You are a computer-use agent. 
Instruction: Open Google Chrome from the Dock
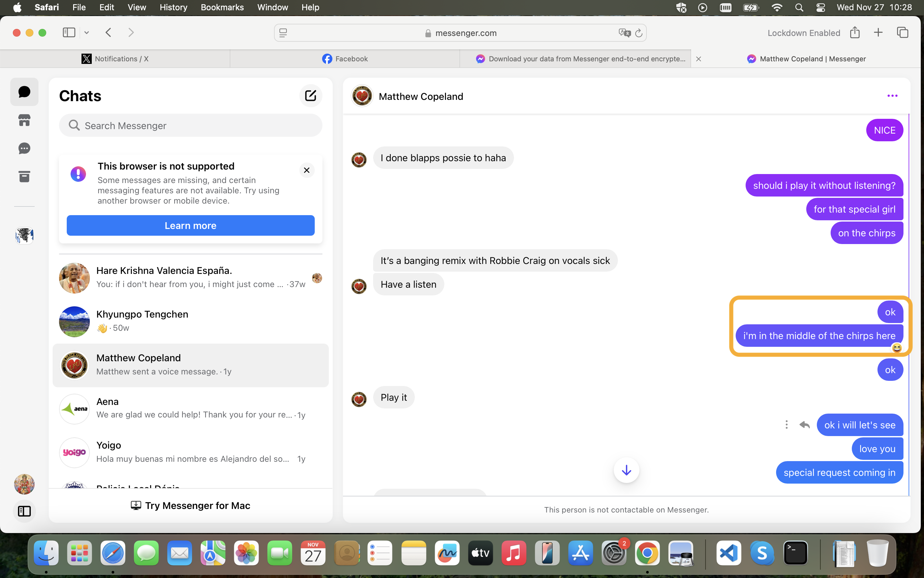[x=647, y=553]
